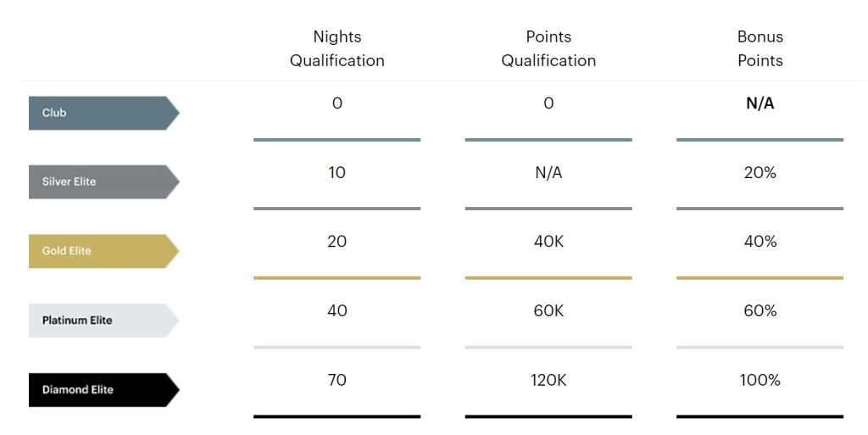Select the 40 nights value for Platinum Elite
868x435 pixels.
tap(337, 311)
